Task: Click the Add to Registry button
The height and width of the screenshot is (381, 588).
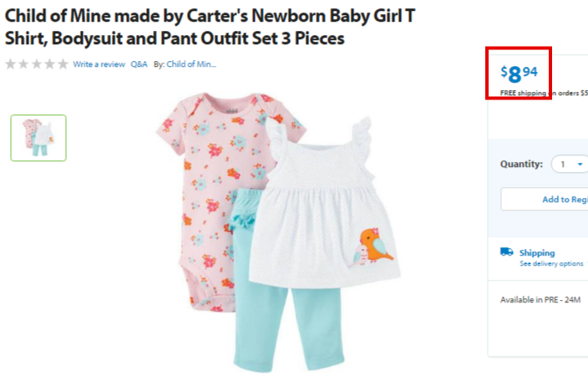Action: point(545,199)
